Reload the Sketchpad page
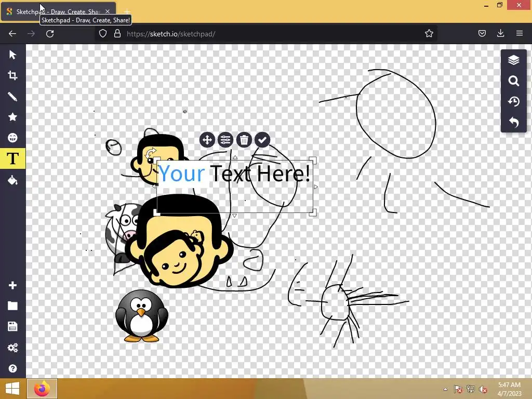The width and height of the screenshot is (532, 399). pyautogui.click(x=50, y=34)
